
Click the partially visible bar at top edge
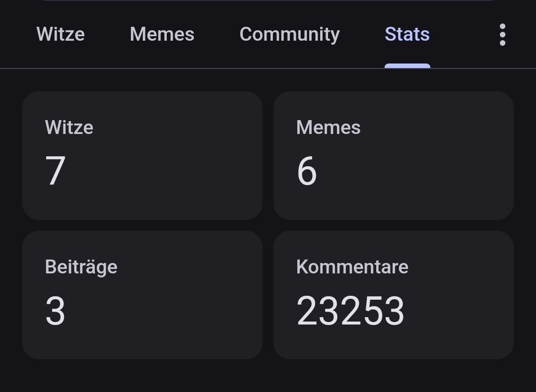[268, 0]
